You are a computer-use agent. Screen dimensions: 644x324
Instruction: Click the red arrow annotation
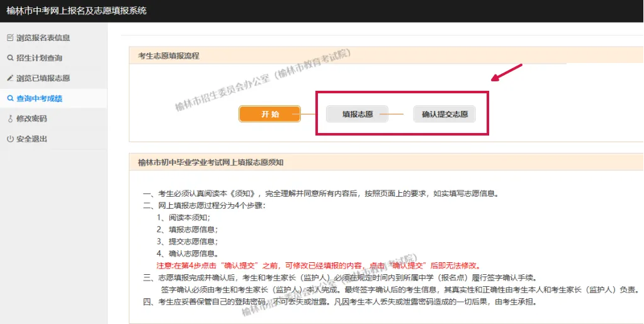pos(507,72)
